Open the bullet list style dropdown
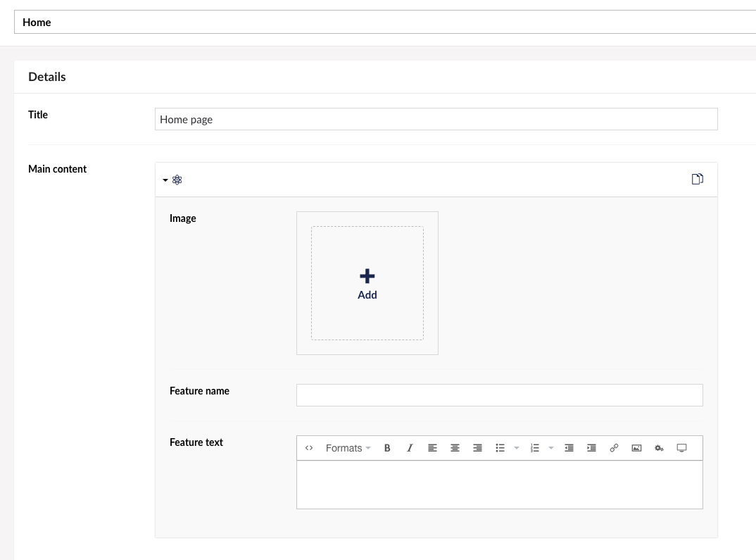 517,448
